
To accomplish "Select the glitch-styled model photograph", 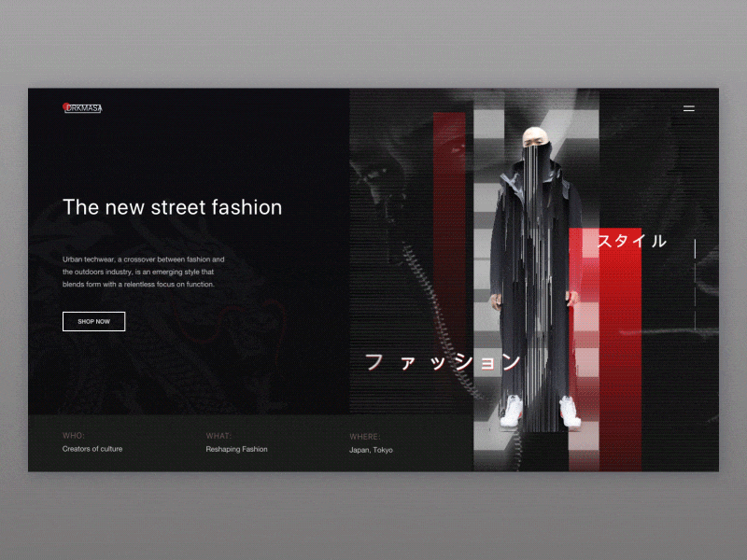I will 539,271.
